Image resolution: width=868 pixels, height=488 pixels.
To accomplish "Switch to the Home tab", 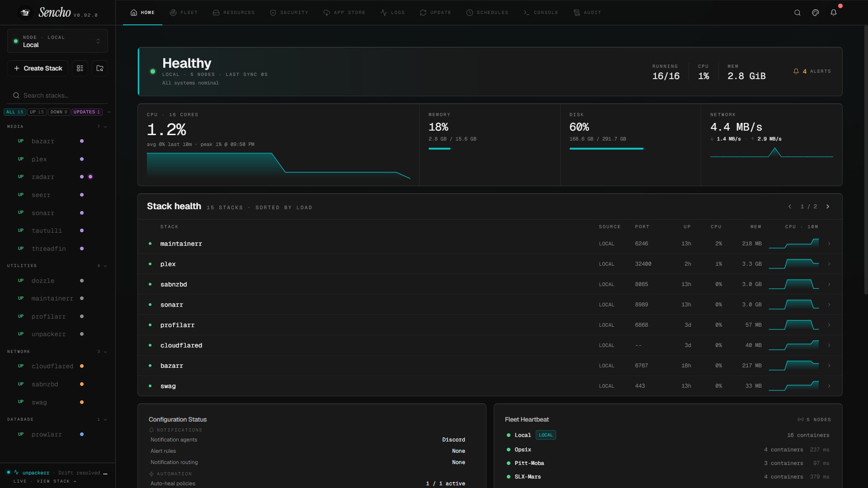I will point(142,13).
